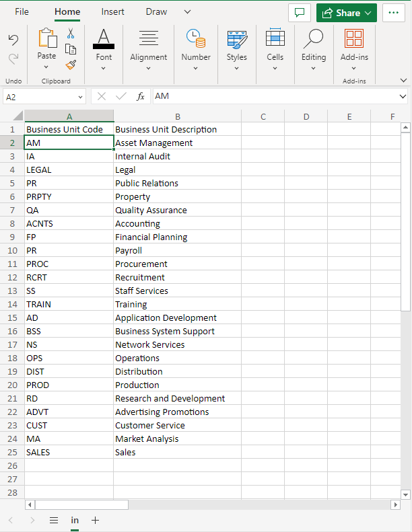Click the green Share button
Screen dimensions: 412x532
click(341, 13)
